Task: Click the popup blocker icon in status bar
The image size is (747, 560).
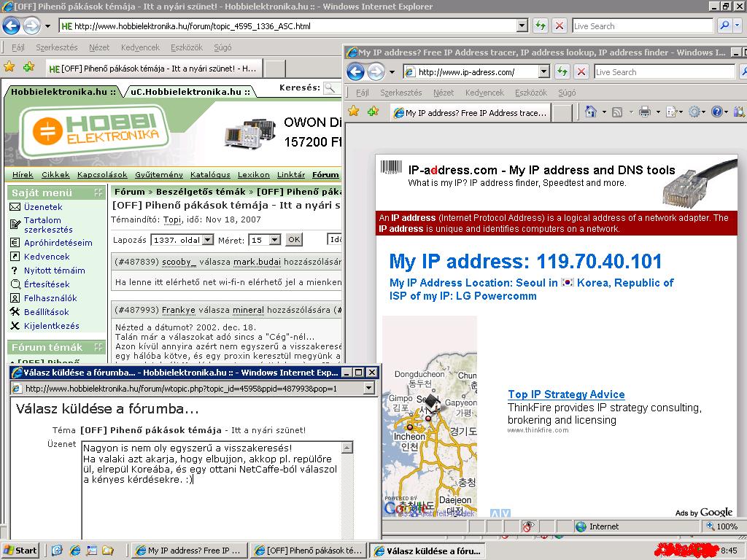Action: click(527, 526)
